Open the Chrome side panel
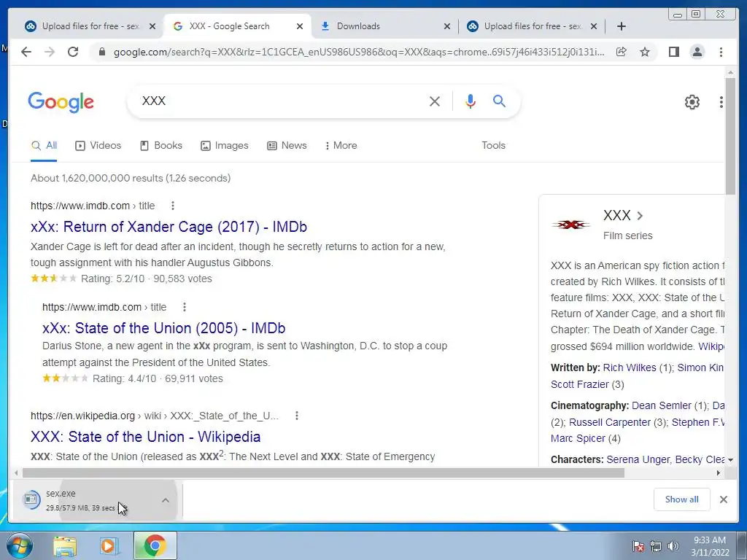This screenshot has height=560, width=747. point(673,52)
